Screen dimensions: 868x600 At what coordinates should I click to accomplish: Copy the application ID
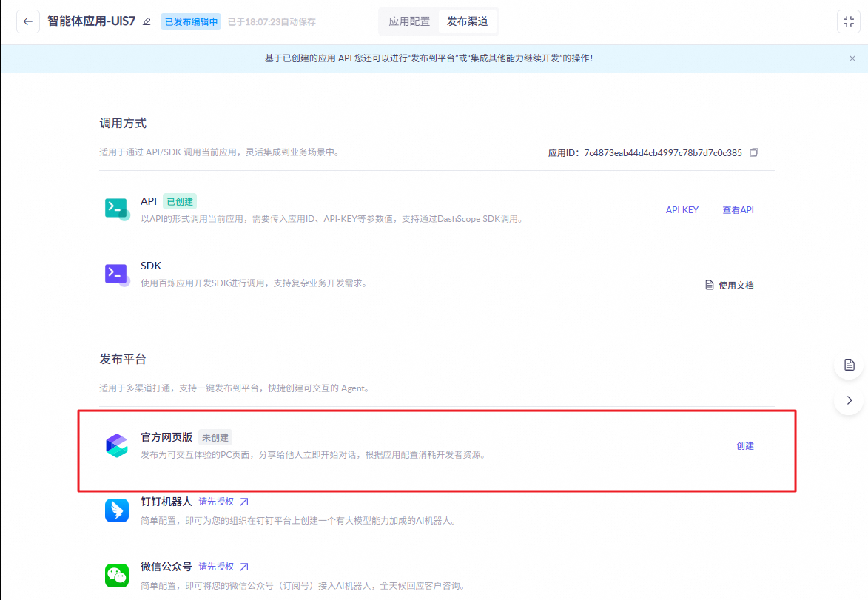tap(754, 152)
